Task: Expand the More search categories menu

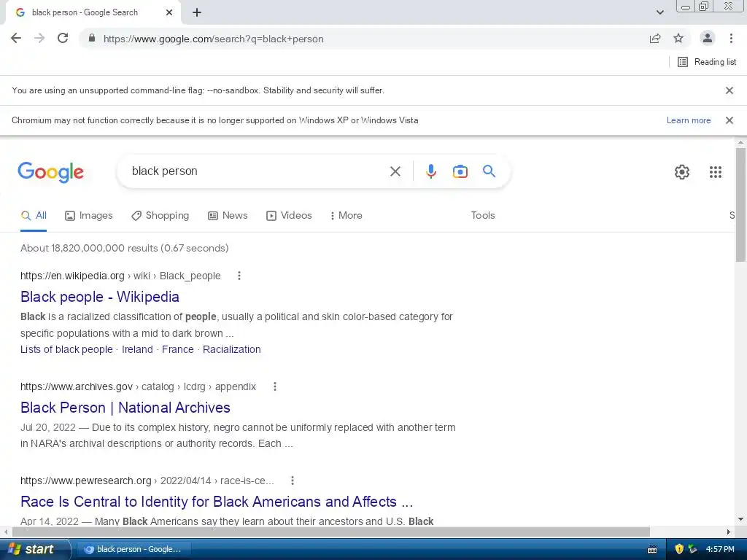Action: point(347,216)
